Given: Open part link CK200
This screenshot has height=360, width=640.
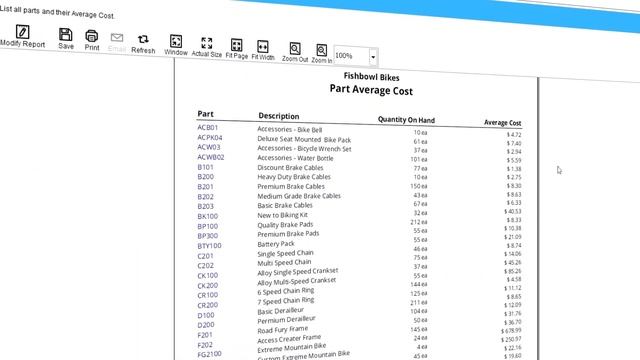Looking at the screenshot, I should click(207, 285).
